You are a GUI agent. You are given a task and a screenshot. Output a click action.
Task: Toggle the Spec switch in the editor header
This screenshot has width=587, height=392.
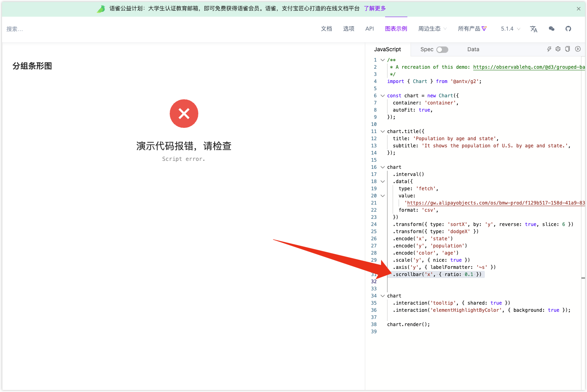(442, 49)
